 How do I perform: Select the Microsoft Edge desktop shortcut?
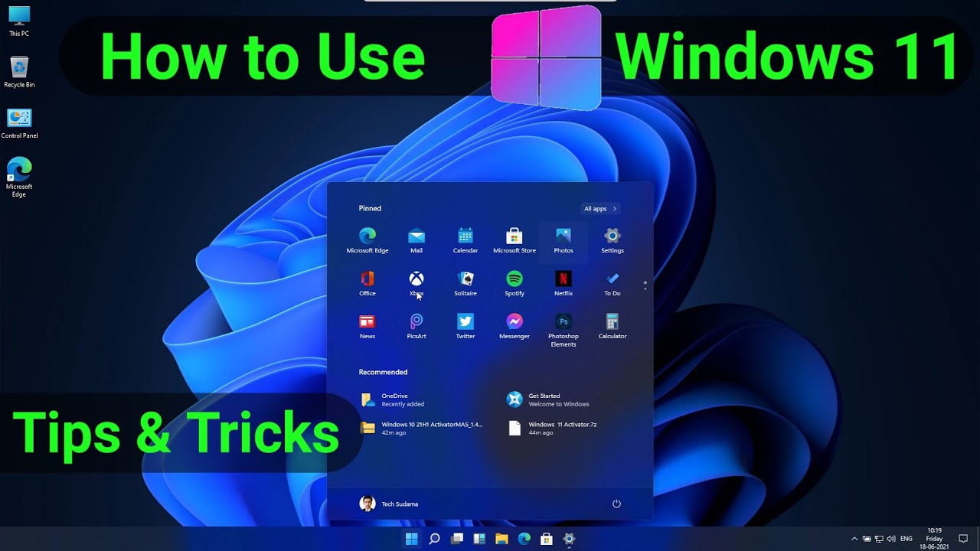coord(19,178)
